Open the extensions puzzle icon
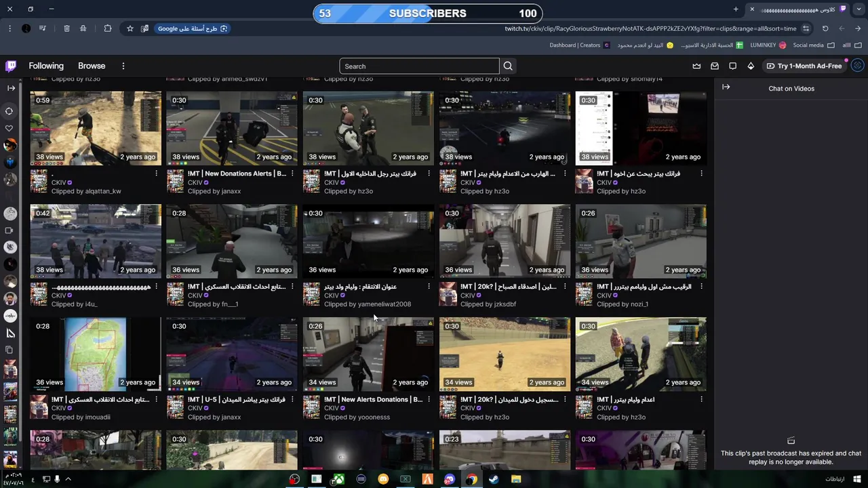Image resolution: width=868 pixels, height=488 pixels. tap(108, 28)
